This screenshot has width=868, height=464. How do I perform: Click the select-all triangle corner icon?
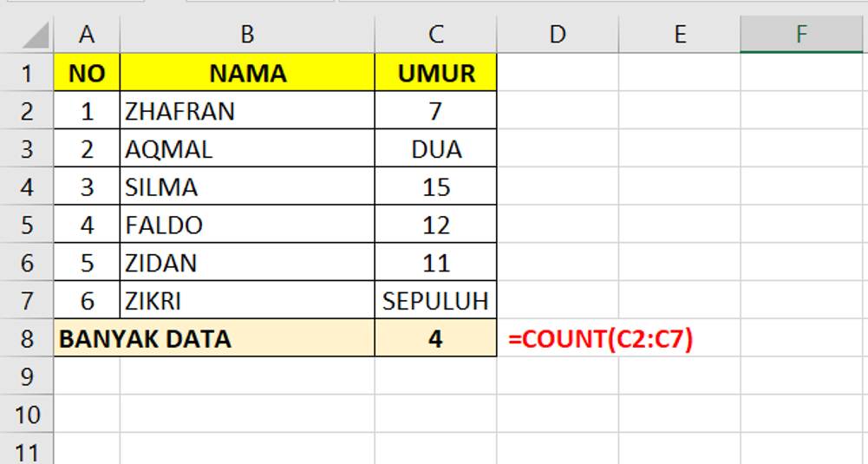coord(36,36)
